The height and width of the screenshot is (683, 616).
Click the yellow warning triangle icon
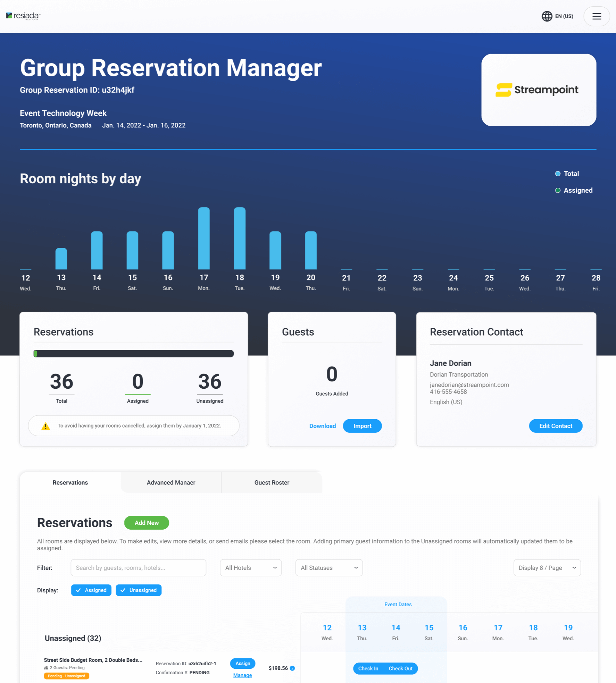pos(45,426)
